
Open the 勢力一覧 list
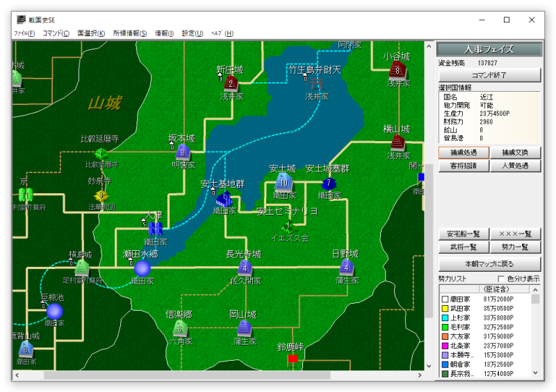point(515,247)
